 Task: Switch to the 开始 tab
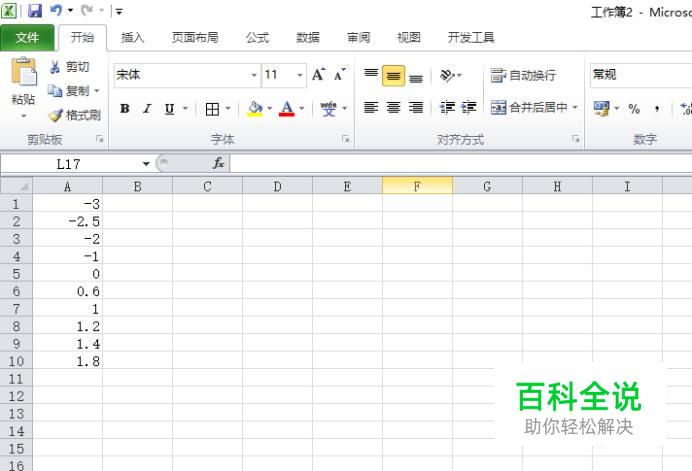(82, 38)
